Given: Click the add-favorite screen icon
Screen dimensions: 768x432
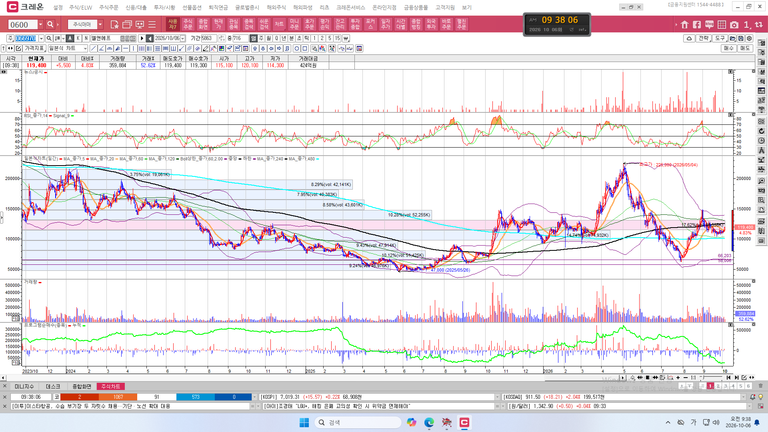Looking at the screenshot, I should pyautogui.click(x=114, y=24).
